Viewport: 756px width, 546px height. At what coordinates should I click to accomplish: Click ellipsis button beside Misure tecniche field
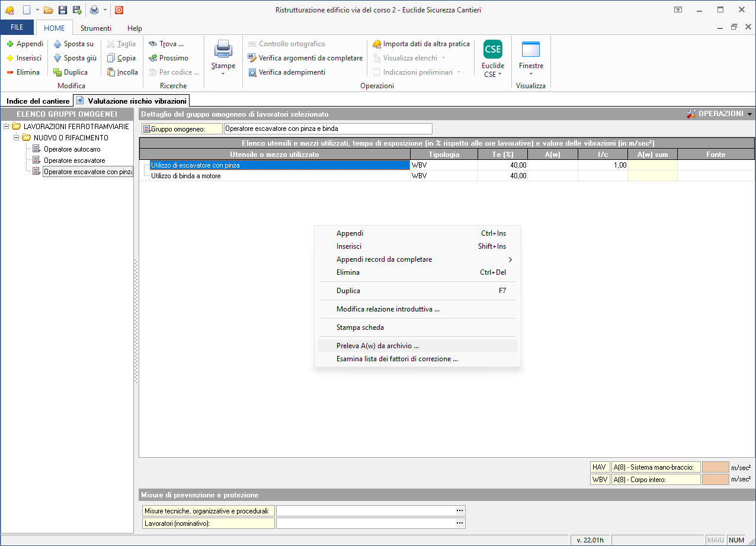[x=459, y=510]
